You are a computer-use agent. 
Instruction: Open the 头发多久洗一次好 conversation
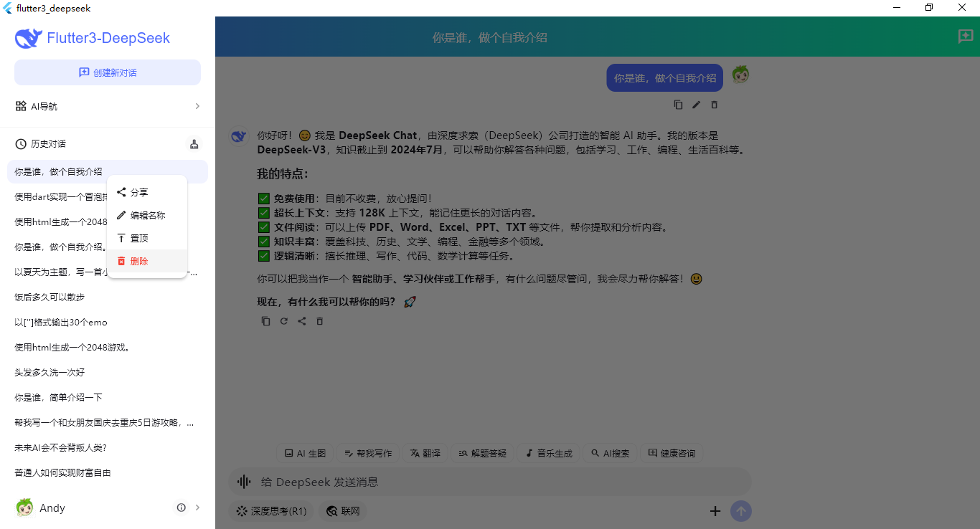[x=108, y=372]
